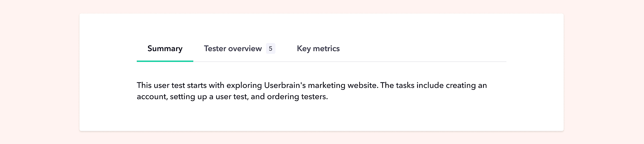Image resolution: width=644 pixels, height=144 pixels.
Task: Click the word "exploring" in the summary
Action: [x=244, y=85]
